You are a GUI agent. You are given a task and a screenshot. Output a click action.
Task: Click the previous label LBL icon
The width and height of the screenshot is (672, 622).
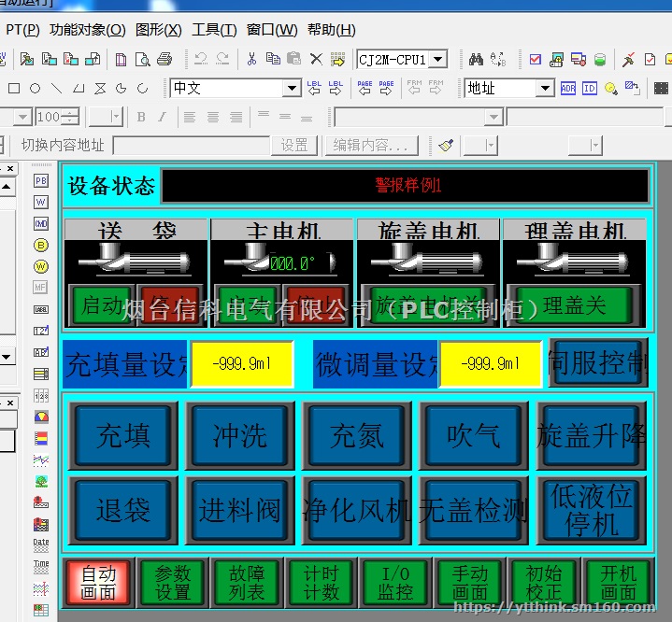(x=314, y=88)
